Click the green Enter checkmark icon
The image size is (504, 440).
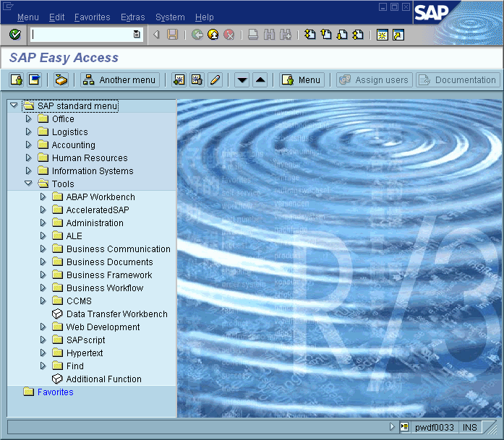tap(15, 35)
